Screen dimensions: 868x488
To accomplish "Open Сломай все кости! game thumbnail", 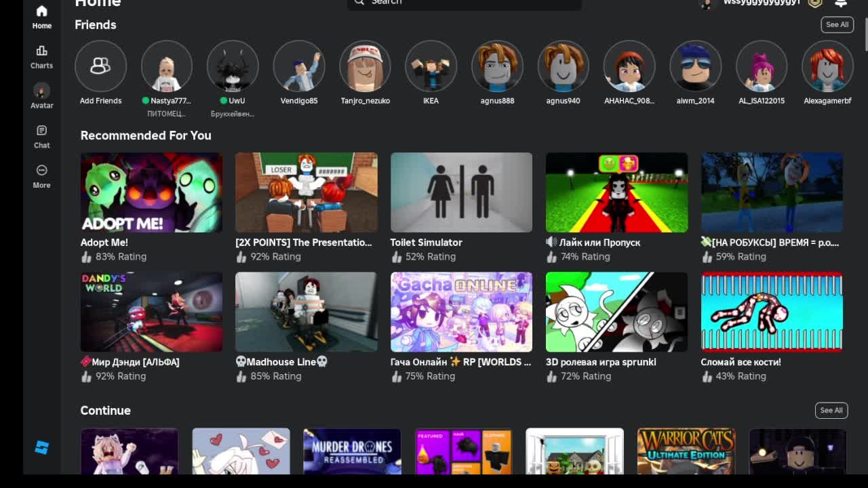I will pos(772,312).
